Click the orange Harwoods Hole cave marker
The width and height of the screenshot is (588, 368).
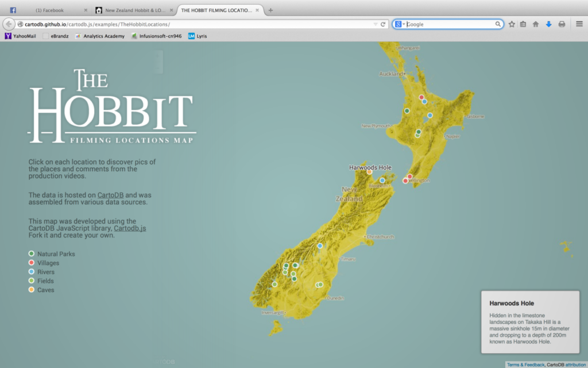369,172
